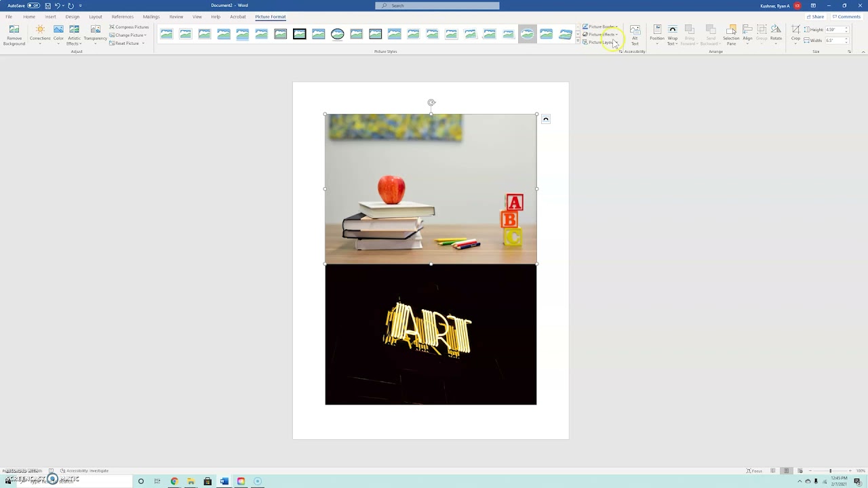
Task: Open the Position options
Action: (x=657, y=36)
